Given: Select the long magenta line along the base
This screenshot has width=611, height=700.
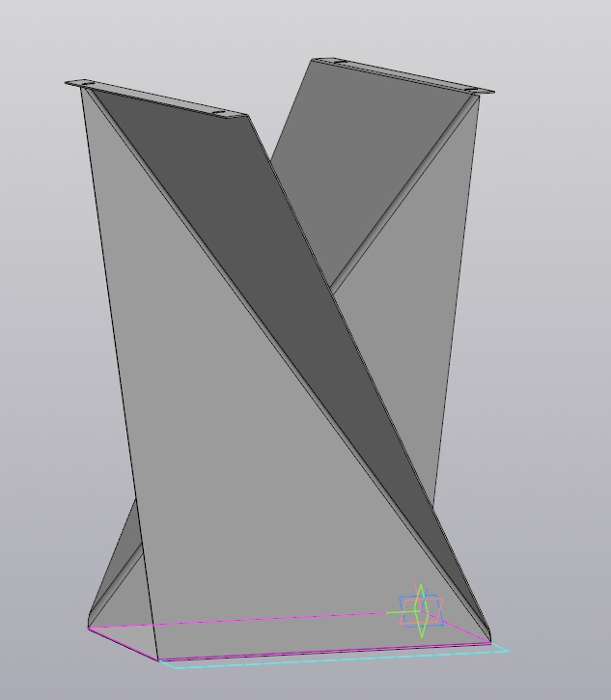Looking at the screenshot, I should [241, 619].
